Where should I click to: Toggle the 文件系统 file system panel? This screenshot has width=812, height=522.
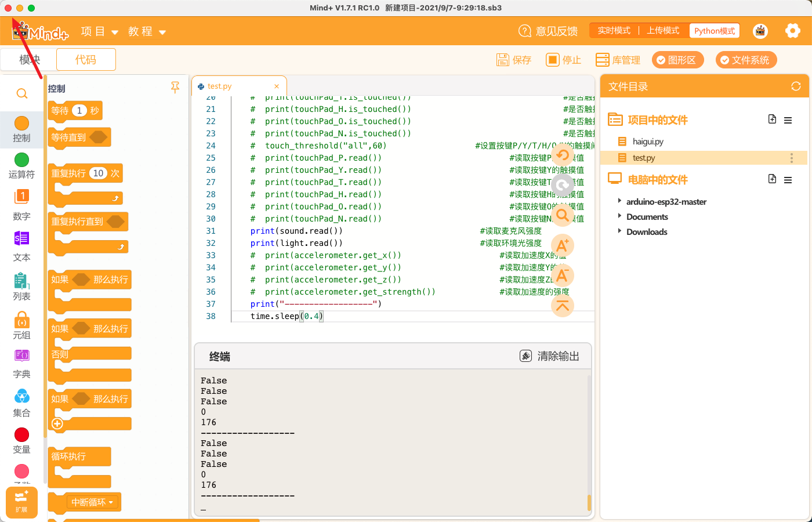click(746, 60)
